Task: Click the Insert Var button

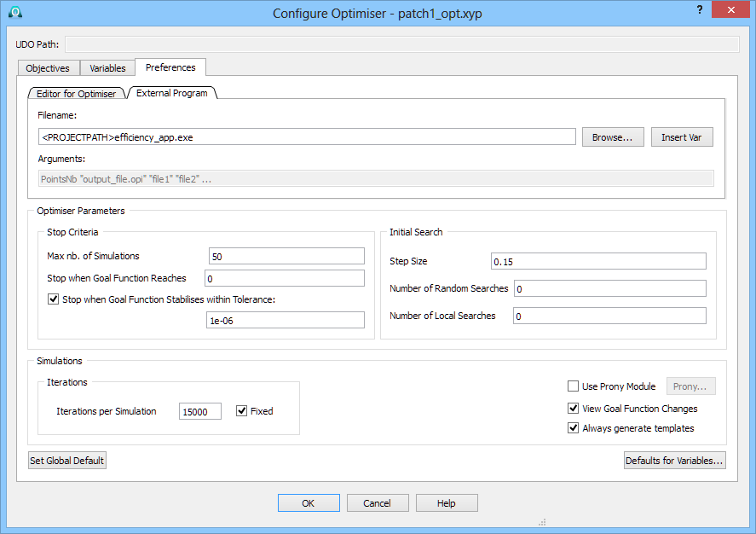Action: [682, 137]
